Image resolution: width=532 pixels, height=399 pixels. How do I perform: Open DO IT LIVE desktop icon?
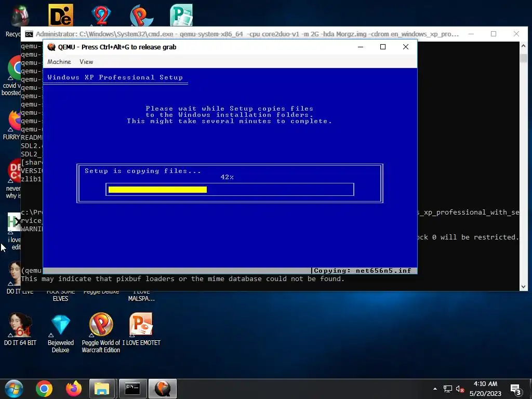coord(15,277)
